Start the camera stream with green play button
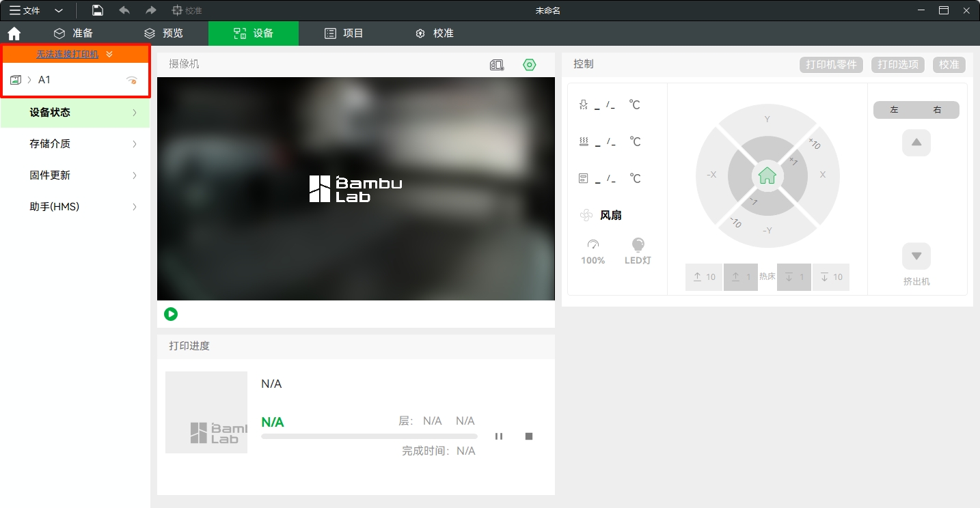This screenshot has height=508, width=980. pyautogui.click(x=171, y=314)
